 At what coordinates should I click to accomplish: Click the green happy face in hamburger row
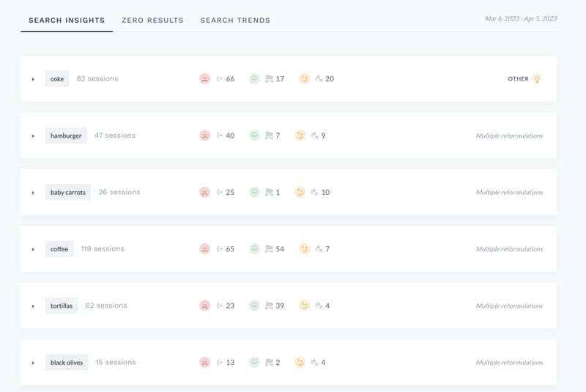(254, 136)
